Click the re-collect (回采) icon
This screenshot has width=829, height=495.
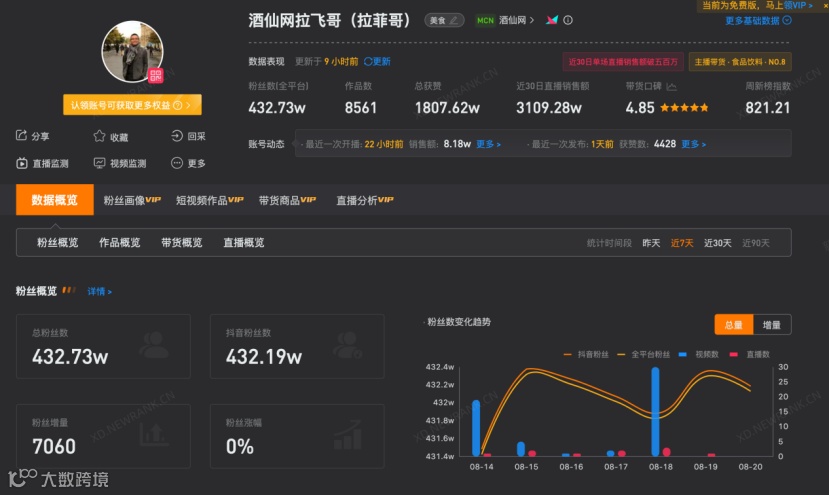click(177, 136)
